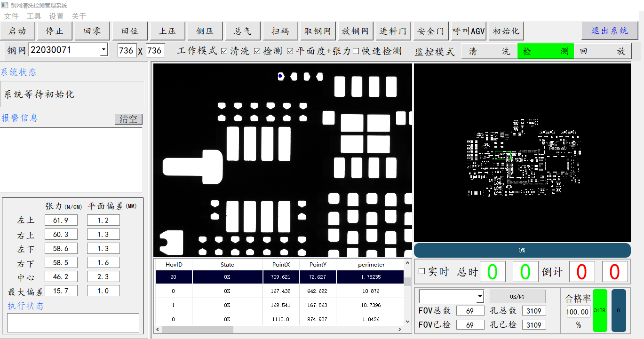Switch monitor mode to 清洗 tab
This screenshot has width=644, height=339.
(489, 51)
